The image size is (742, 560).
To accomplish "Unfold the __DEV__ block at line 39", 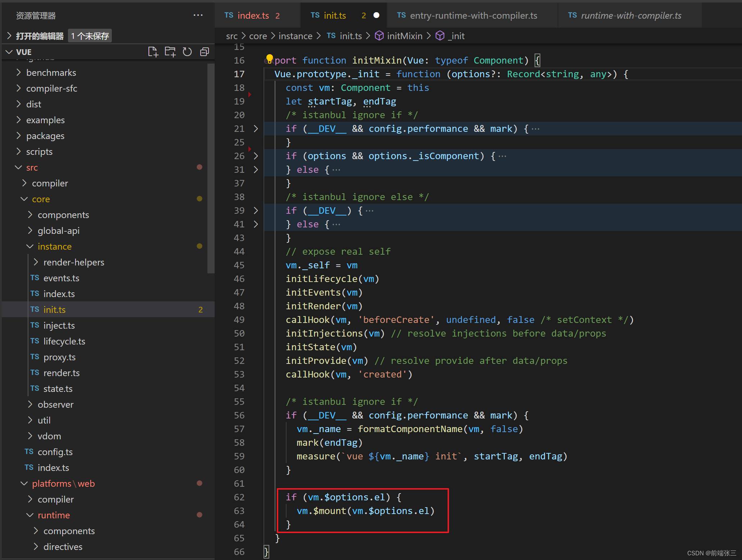I will (x=256, y=210).
